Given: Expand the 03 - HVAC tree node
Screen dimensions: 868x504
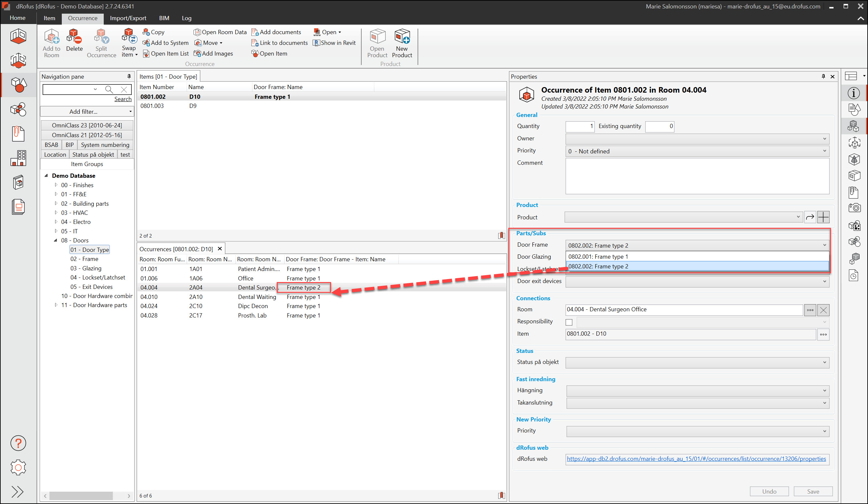Looking at the screenshot, I should coord(56,213).
